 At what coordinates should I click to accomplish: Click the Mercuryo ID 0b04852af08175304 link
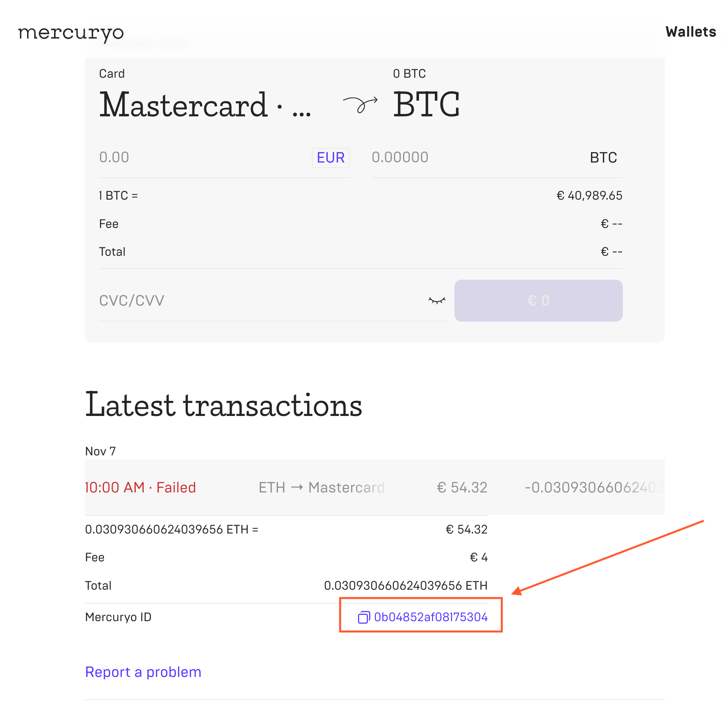pos(431,617)
